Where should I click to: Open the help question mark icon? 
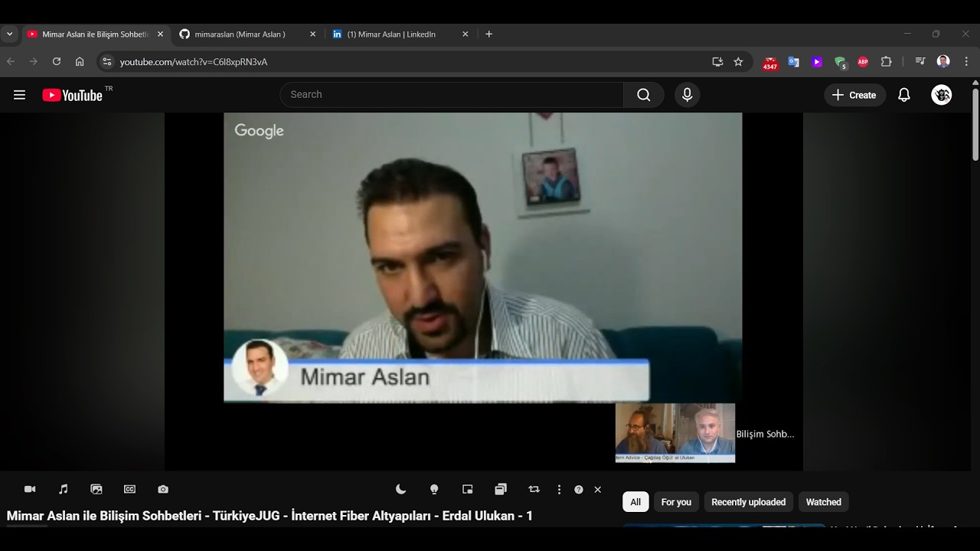pos(579,490)
